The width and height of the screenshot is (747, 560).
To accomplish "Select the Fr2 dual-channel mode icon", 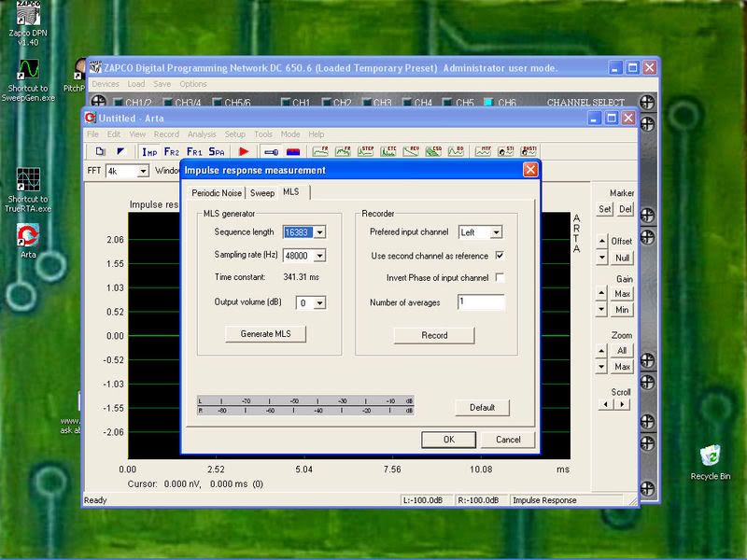I will click(172, 152).
